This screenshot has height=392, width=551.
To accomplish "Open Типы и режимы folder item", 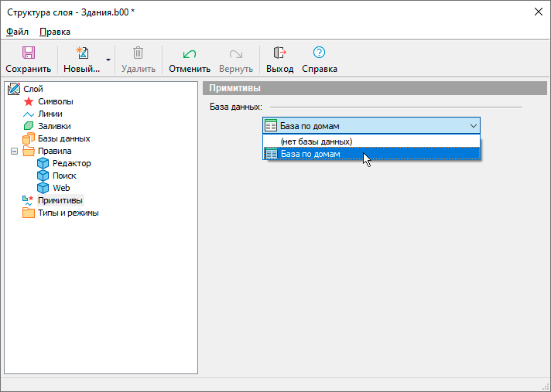I will [x=68, y=213].
